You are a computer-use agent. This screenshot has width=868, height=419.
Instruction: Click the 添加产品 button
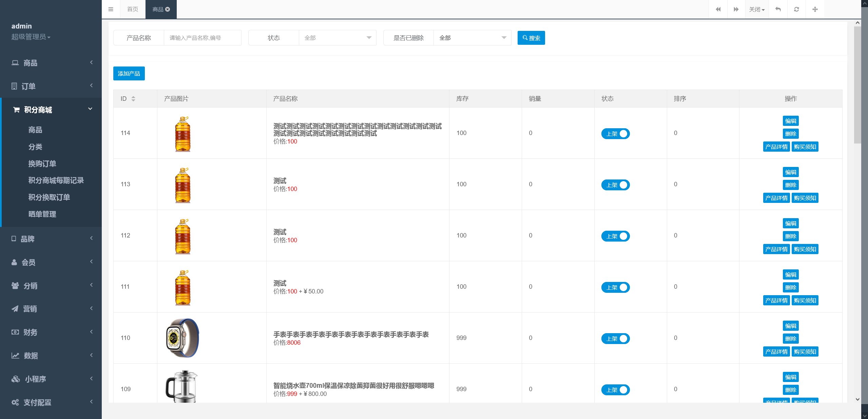(129, 73)
